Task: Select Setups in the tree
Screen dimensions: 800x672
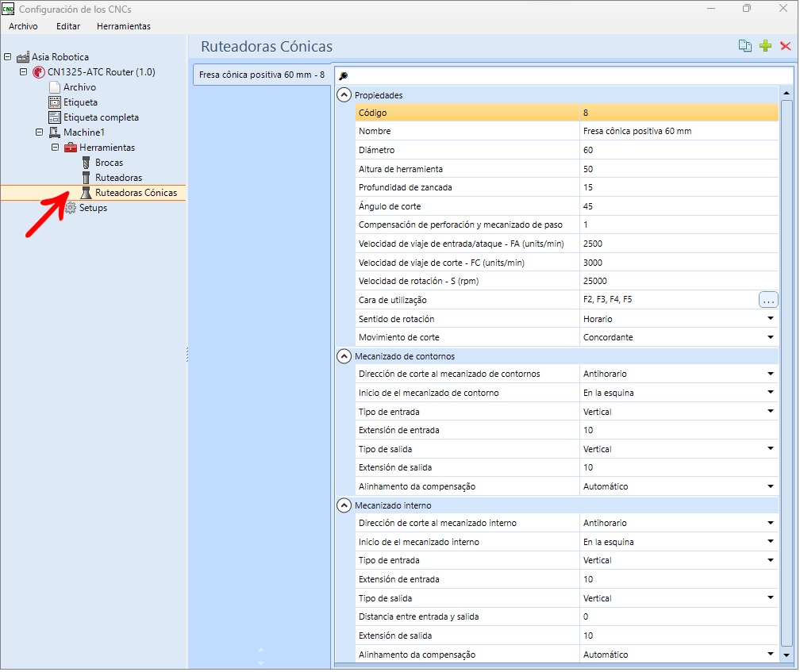Action: (93, 208)
